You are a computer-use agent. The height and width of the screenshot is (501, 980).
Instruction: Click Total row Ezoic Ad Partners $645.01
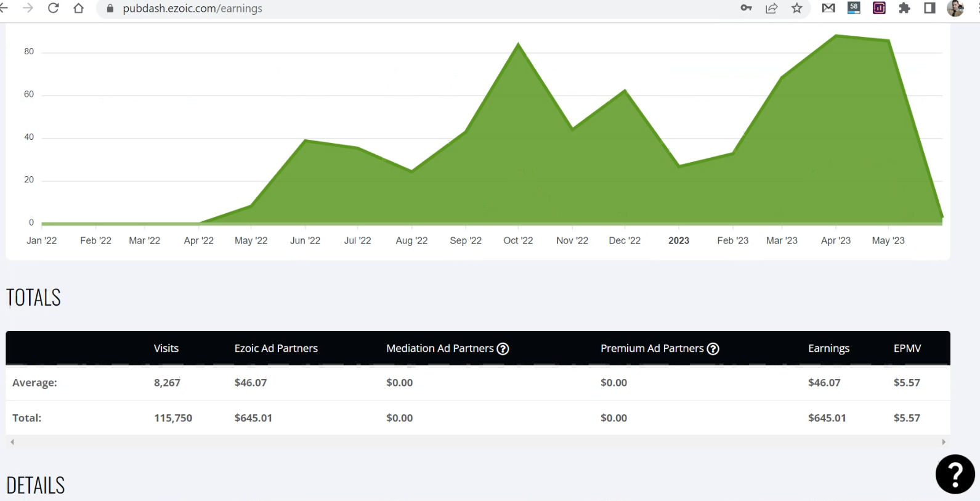(253, 418)
